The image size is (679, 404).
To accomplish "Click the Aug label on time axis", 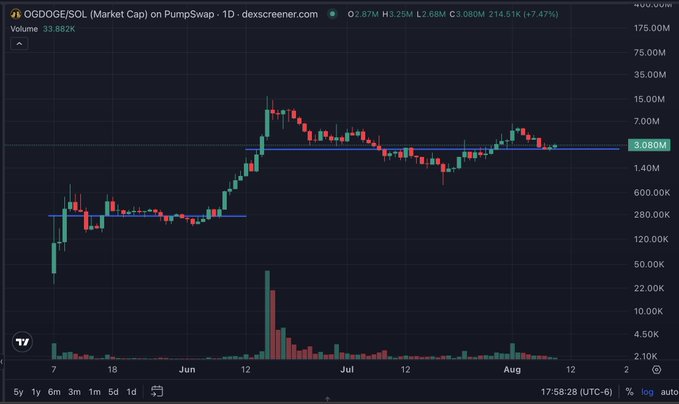I will coord(512,370).
